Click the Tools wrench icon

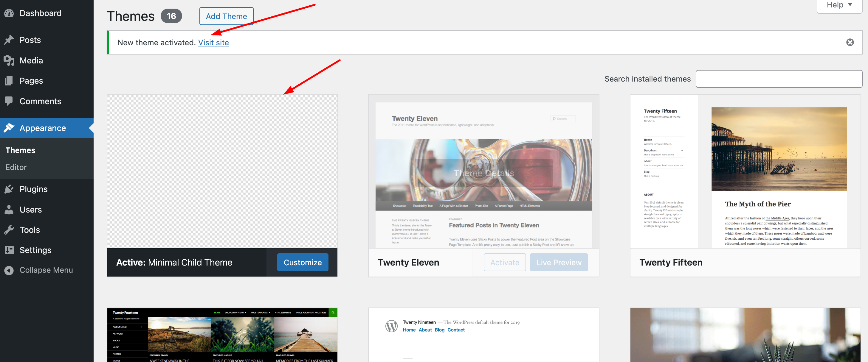(x=9, y=230)
